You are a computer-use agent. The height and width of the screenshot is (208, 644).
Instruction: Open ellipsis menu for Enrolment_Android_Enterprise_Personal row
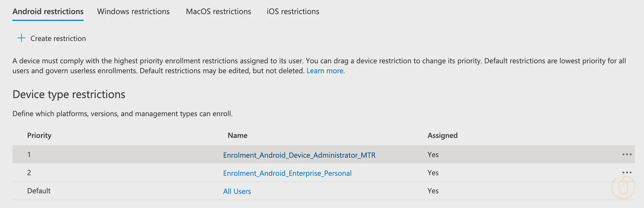click(627, 173)
